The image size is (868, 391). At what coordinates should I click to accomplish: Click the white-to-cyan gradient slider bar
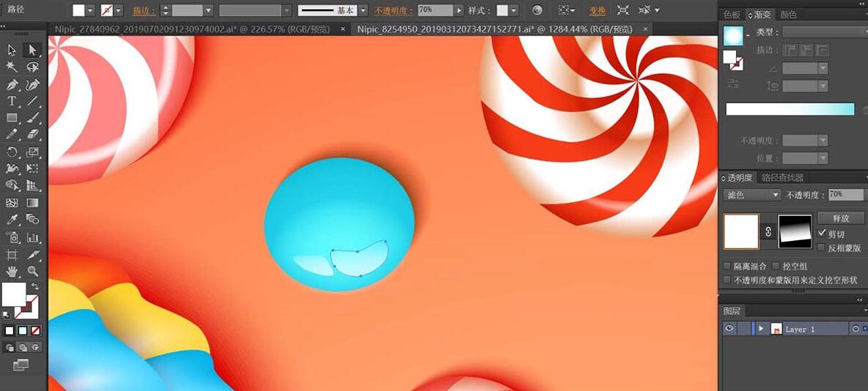790,109
